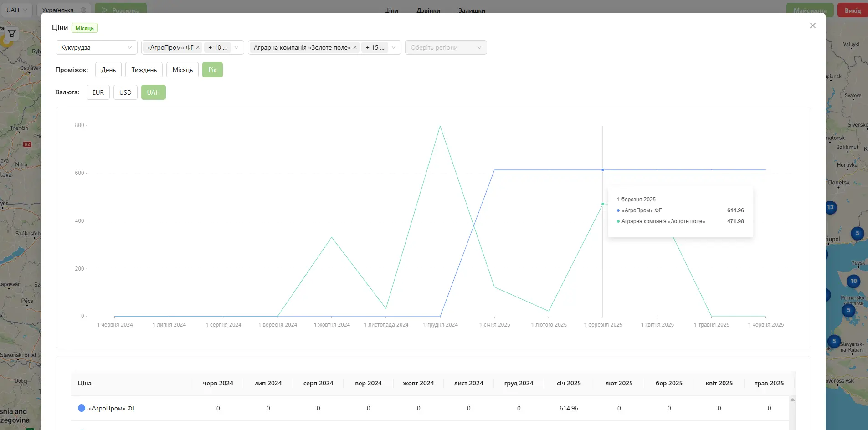The image size is (868, 430).
Task: Show the + 10 more selected companies
Action: [217, 47]
